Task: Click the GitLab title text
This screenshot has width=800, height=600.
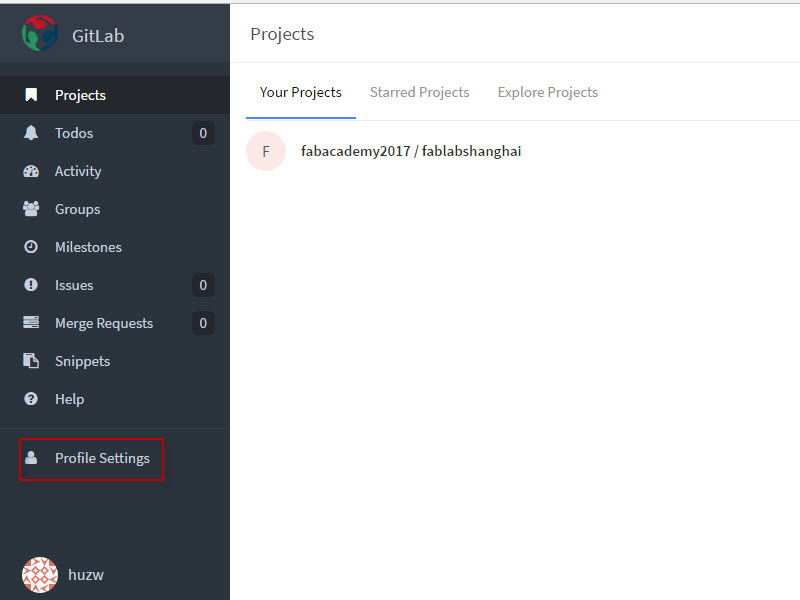Action: [x=98, y=36]
